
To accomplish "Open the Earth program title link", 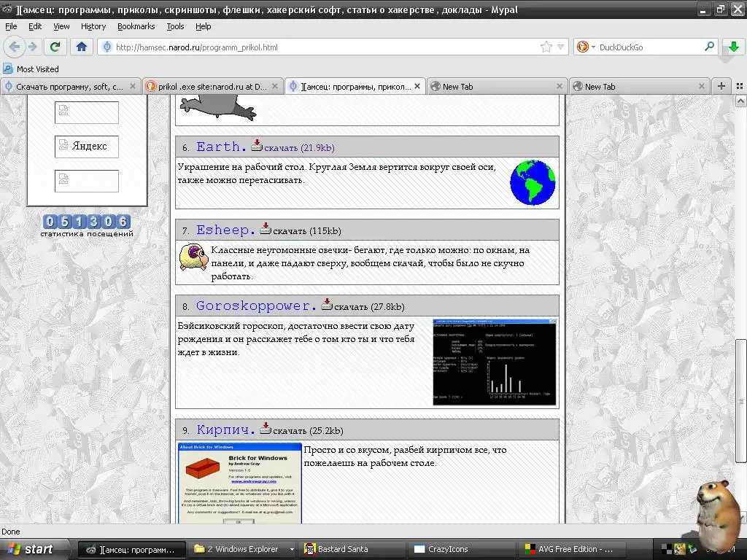I will click(x=222, y=147).
